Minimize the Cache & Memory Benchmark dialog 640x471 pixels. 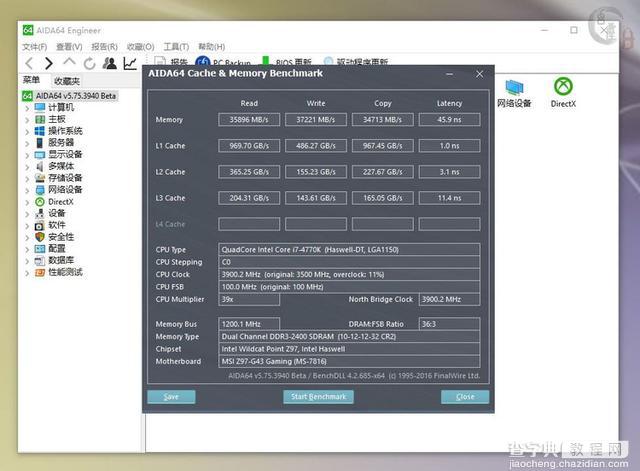click(x=450, y=74)
